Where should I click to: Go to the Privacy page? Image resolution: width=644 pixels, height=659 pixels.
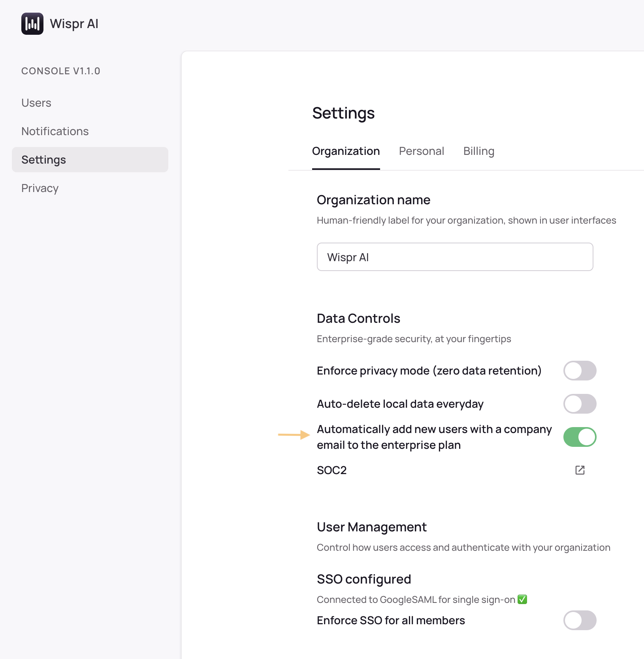tap(40, 188)
